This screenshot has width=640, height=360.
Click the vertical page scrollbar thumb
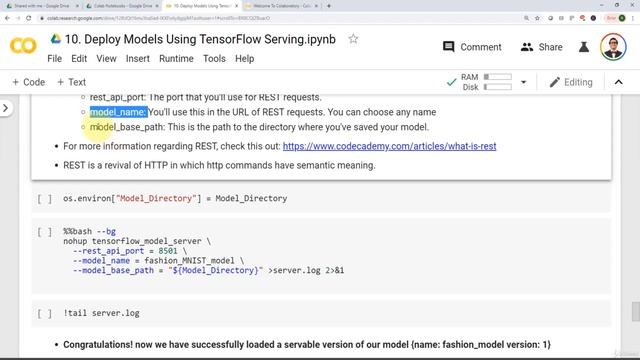[x=636, y=312]
